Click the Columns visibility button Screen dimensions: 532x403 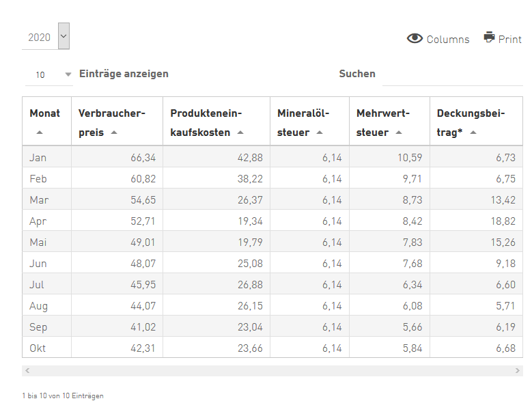pyautogui.click(x=438, y=39)
